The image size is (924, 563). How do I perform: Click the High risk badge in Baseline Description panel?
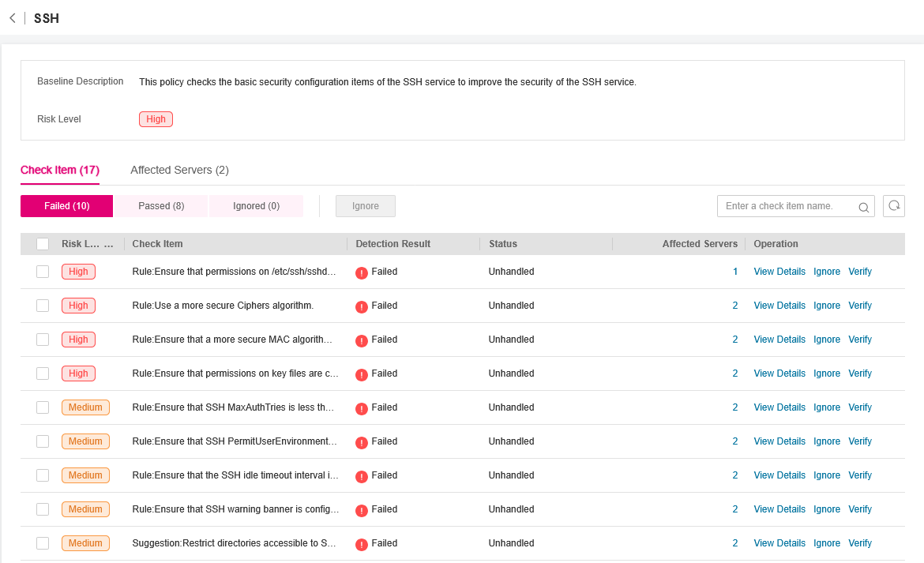tap(156, 119)
